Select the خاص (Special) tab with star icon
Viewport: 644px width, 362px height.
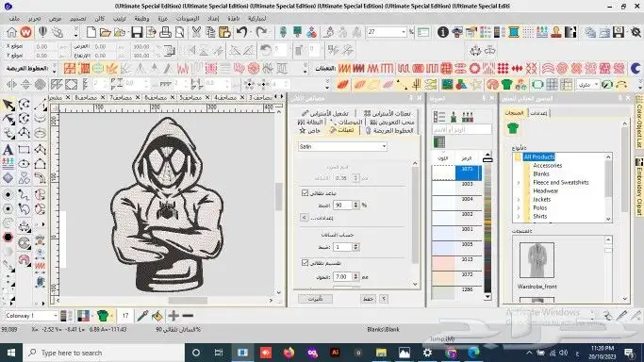click(x=309, y=130)
